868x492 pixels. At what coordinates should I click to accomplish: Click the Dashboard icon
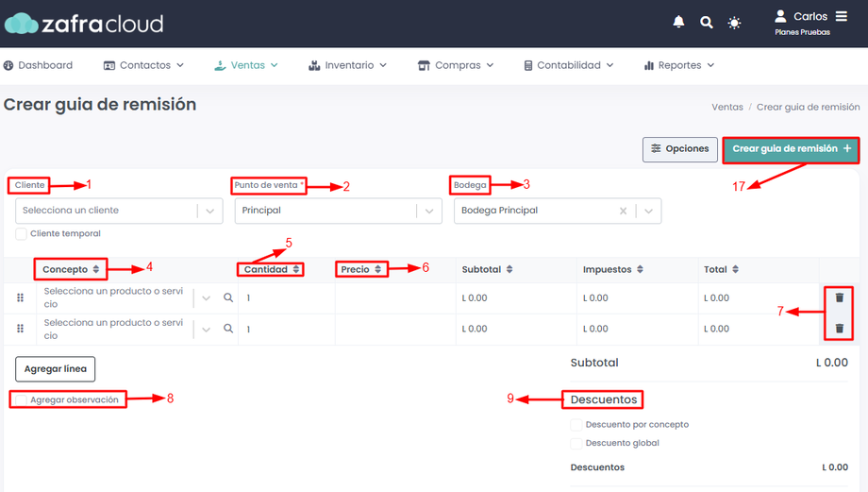[8, 65]
